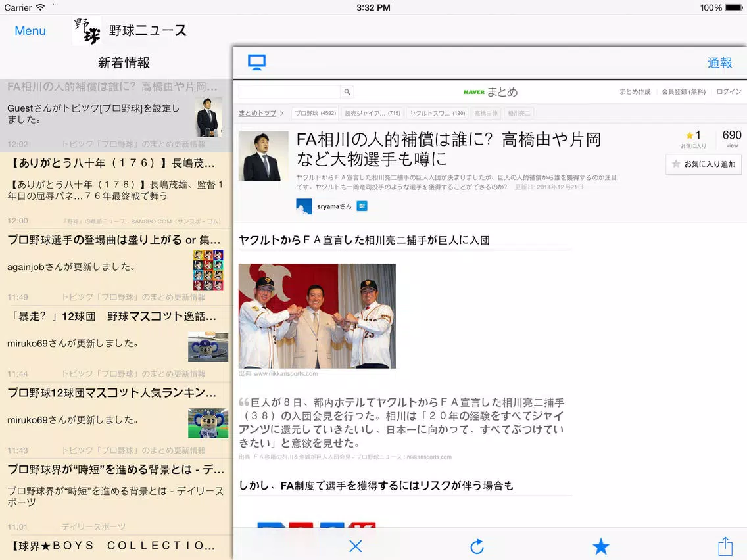Open share sheet icon

tap(725, 546)
